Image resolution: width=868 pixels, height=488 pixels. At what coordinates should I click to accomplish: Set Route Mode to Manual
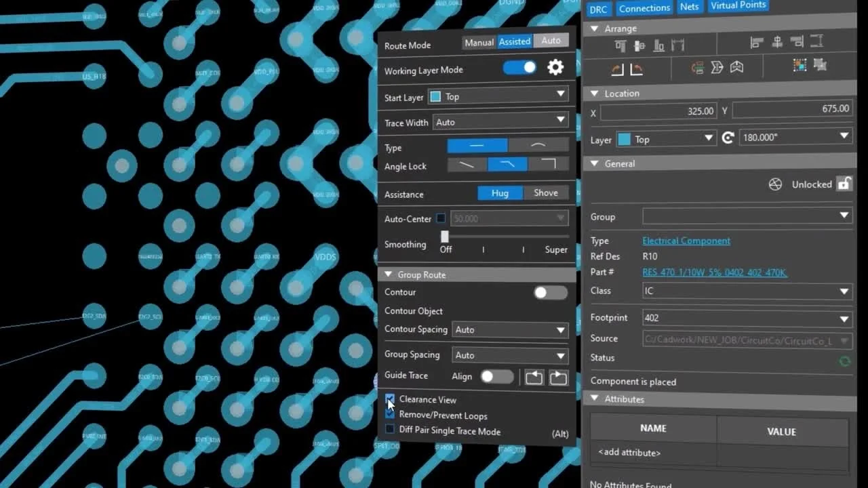click(x=479, y=42)
